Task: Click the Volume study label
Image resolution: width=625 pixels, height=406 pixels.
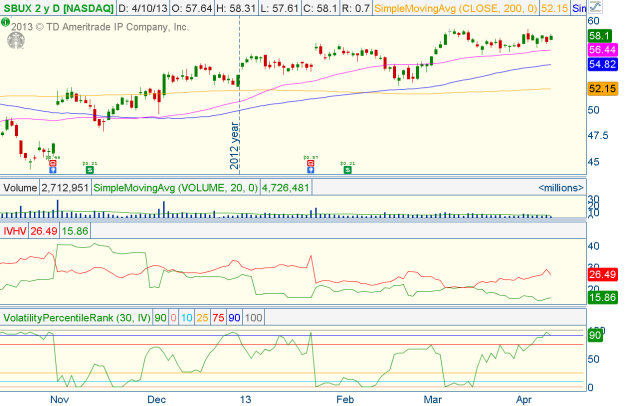Action: point(18,187)
